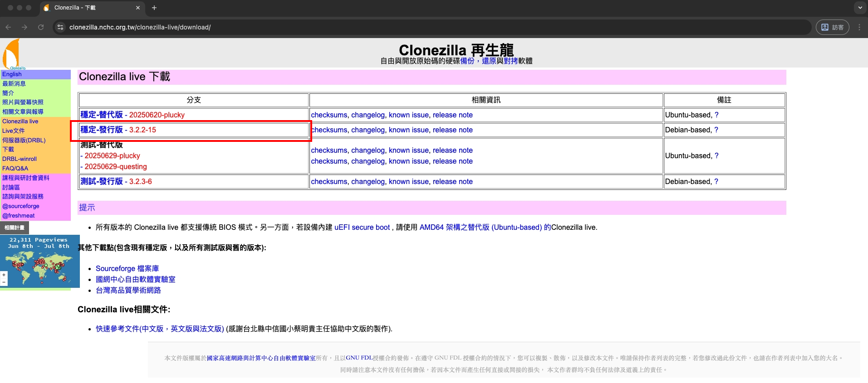Open AMD64 架構之替代版 (Ubuntu-based) link
Screen dimensions: 868x383
(x=485, y=228)
